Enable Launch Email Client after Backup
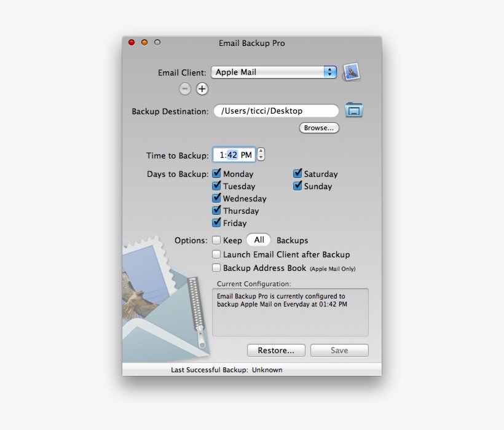 point(216,254)
